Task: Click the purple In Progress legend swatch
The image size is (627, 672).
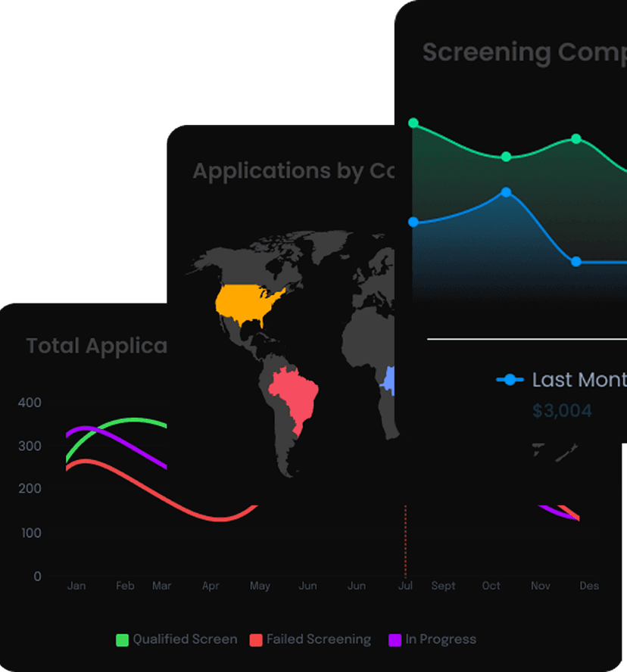Action: tap(395, 640)
